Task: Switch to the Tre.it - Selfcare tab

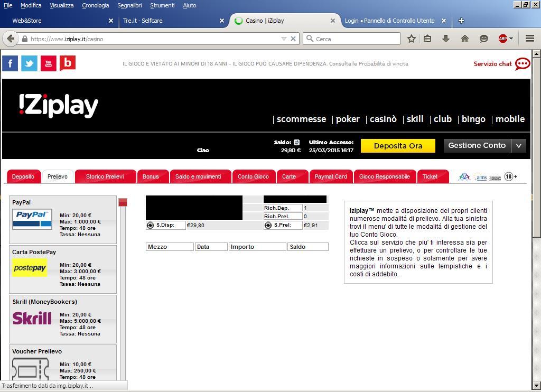Action: tap(173, 21)
